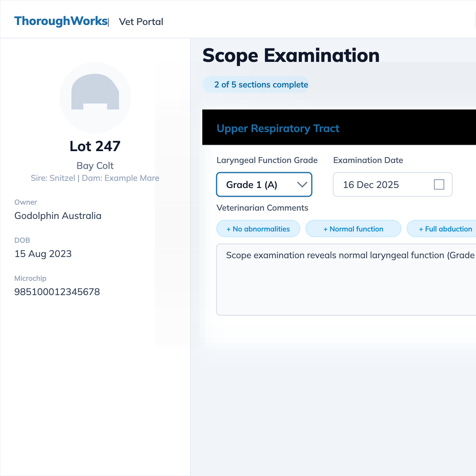The image size is (476, 476).
Task: Toggle the checkbox beside the examination date
Action: [x=439, y=184]
